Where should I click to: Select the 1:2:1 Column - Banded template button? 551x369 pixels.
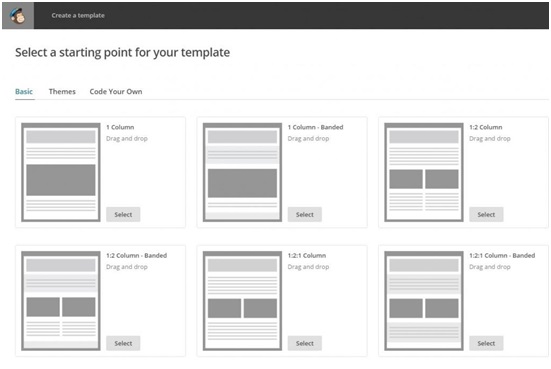(x=486, y=343)
